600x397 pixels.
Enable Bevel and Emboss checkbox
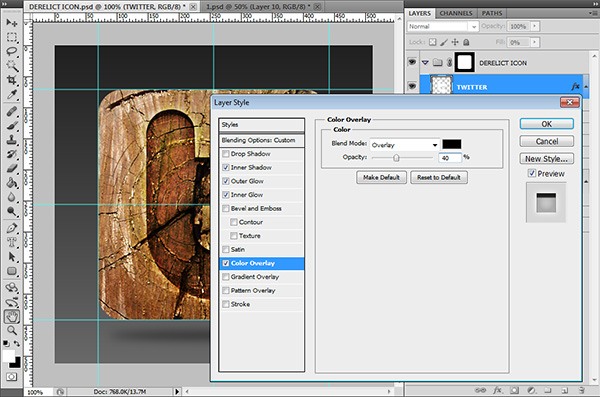coord(226,208)
